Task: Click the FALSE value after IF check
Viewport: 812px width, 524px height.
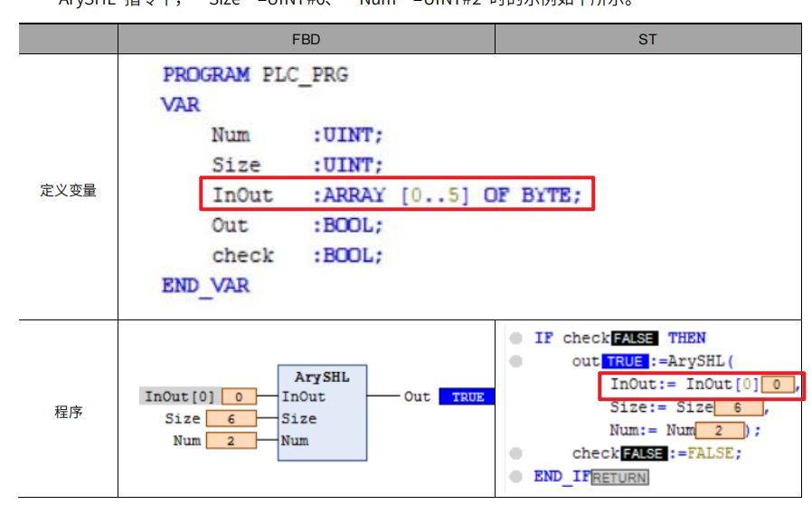Action: (634, 338)
